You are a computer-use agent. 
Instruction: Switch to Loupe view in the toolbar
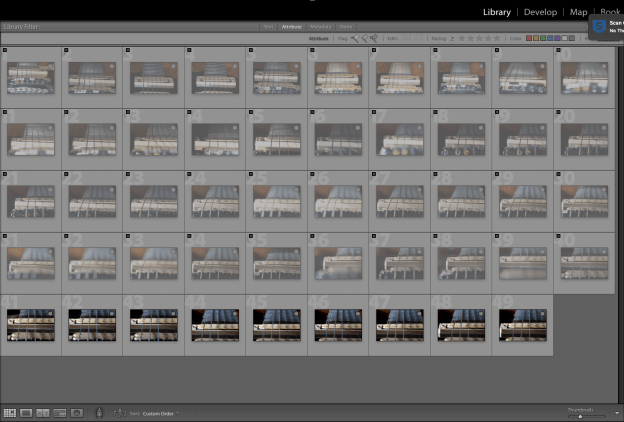tap(27, 412)
